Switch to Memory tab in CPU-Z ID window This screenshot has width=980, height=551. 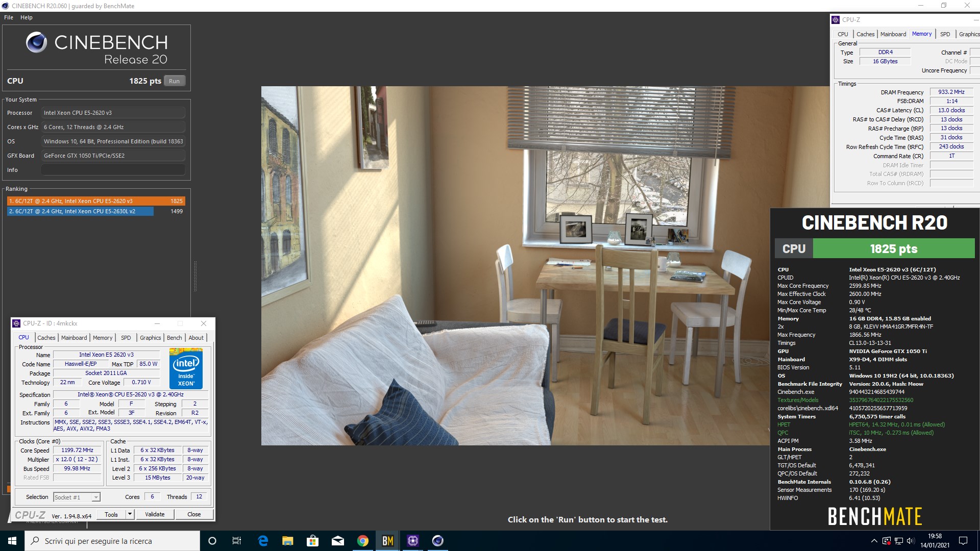click(x=103, y=338)
